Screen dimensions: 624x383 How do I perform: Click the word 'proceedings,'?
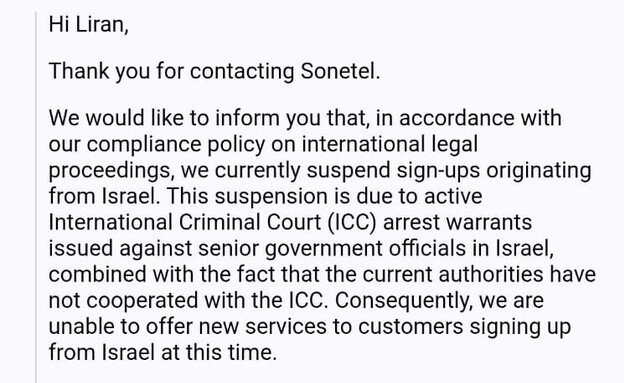[x=111, y=171]
